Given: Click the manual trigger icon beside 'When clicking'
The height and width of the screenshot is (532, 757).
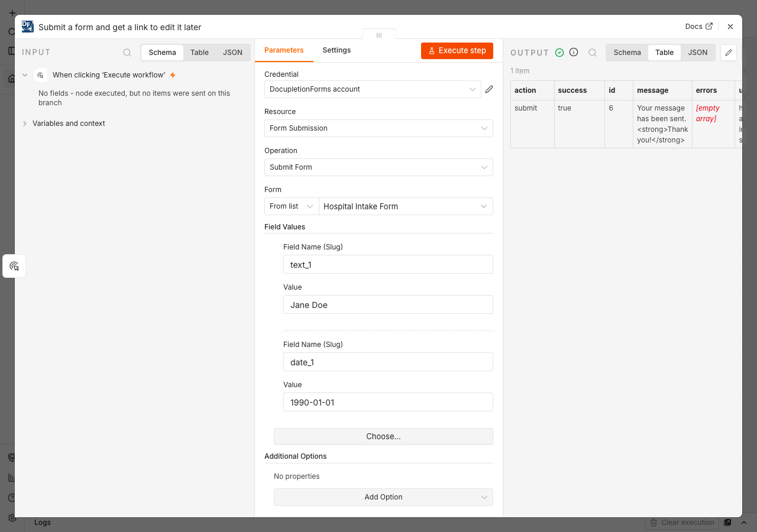Looking at the screenshot, I should click(x=40, y=75).
